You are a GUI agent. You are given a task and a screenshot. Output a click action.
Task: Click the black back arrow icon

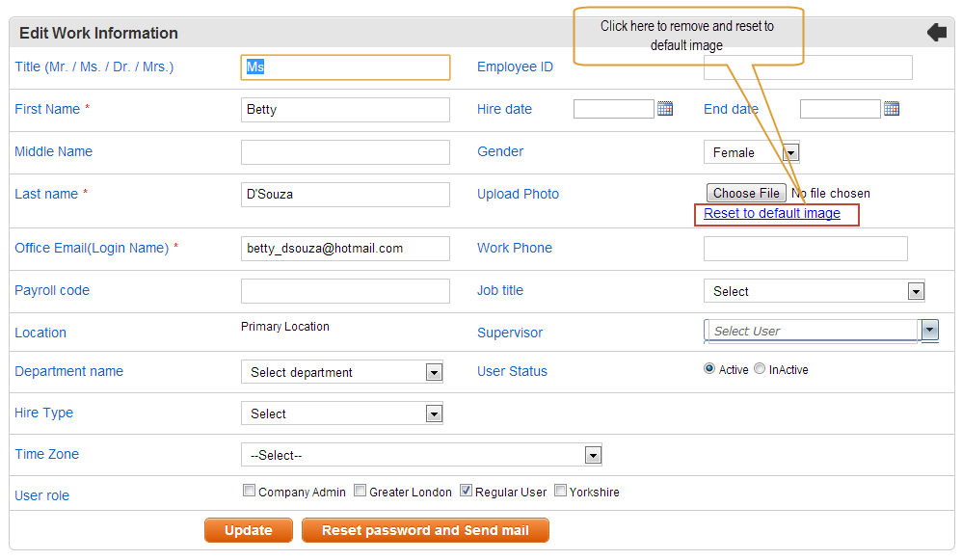pos(937,32)
